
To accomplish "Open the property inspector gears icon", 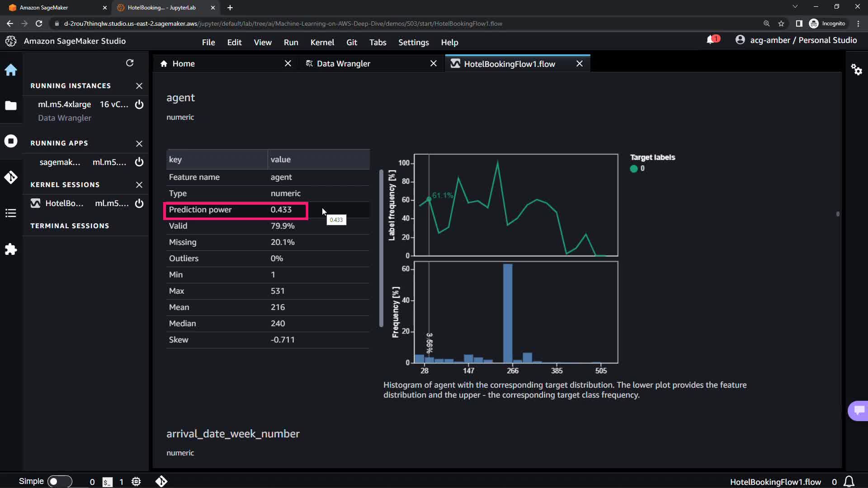I will pos(856,70).
